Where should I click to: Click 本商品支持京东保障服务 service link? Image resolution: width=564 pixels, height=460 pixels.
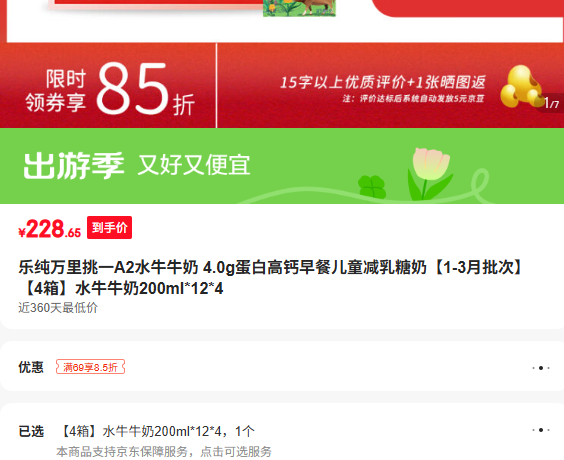(x=164, y=452)
